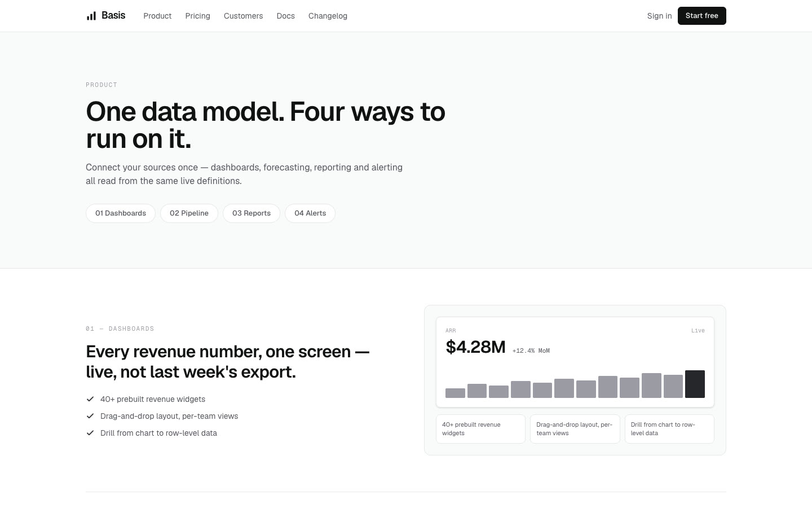Open the Docs nav link
The height and width of the screenshot is (508, 812).
(x=285, y=16)
